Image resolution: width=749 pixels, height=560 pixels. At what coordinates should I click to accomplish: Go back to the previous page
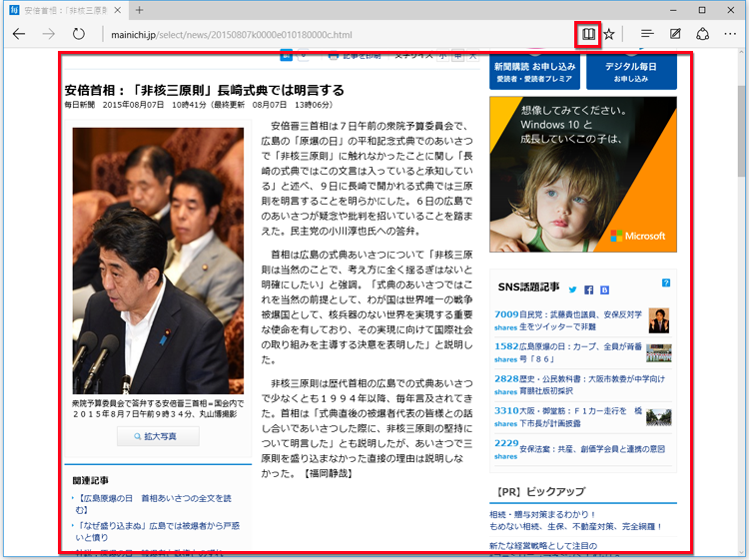19,34
